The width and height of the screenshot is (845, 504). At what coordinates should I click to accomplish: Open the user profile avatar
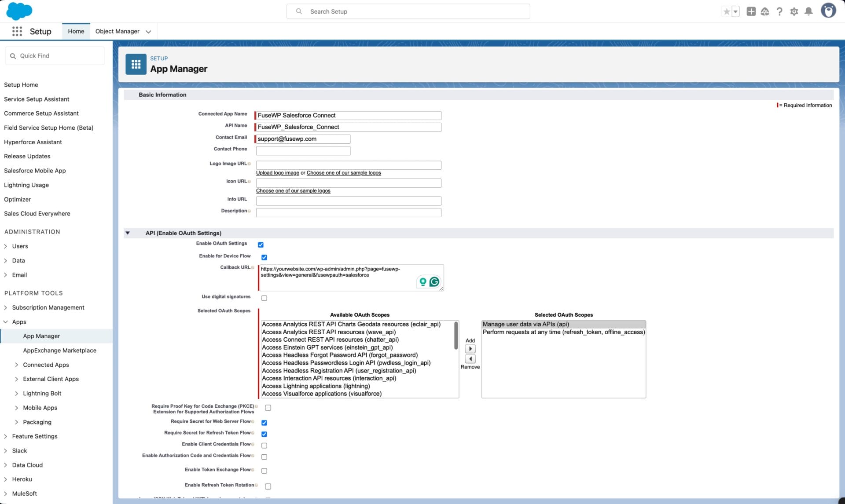pos(828,11)
